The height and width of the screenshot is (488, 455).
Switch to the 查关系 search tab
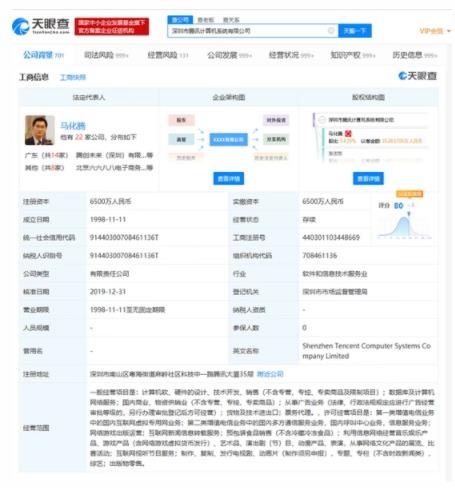[231, 20]
